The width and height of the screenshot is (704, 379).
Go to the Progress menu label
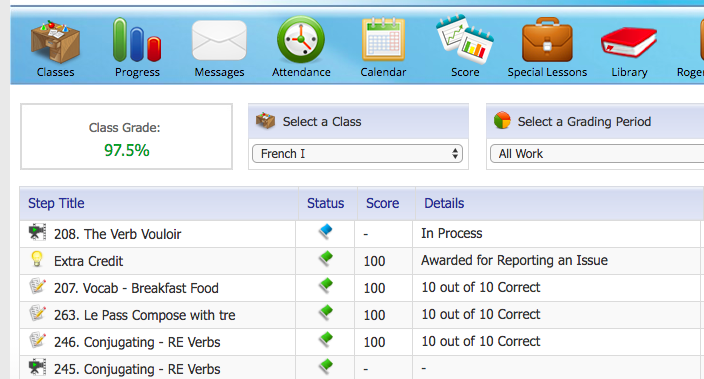point(137,72)
